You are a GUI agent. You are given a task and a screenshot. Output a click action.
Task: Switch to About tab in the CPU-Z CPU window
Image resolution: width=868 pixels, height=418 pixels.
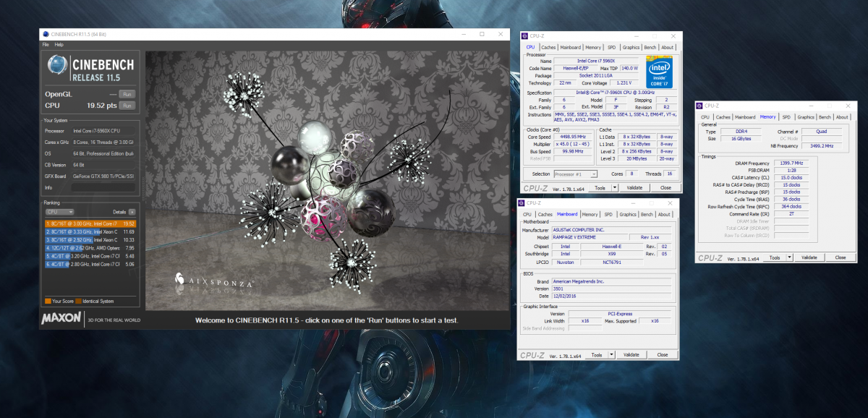(668, 48)
